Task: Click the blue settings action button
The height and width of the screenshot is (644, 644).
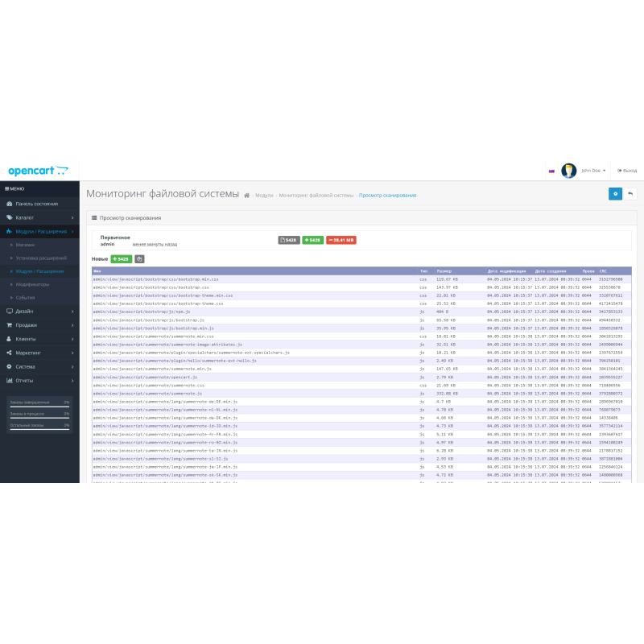Action: [616, 194]
